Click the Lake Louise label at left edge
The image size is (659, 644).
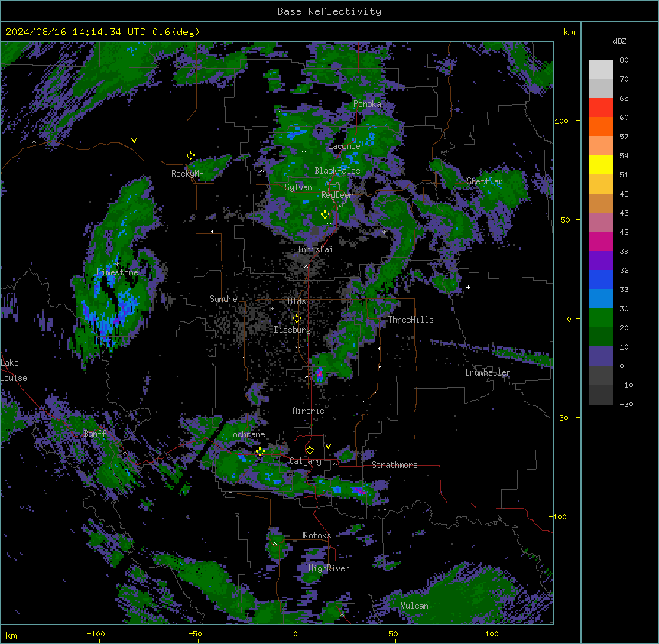tap(12, 370)
